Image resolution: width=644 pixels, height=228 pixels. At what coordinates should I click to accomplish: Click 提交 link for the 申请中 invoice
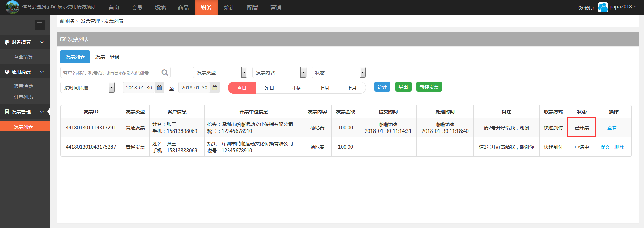(x=605, y=147)
